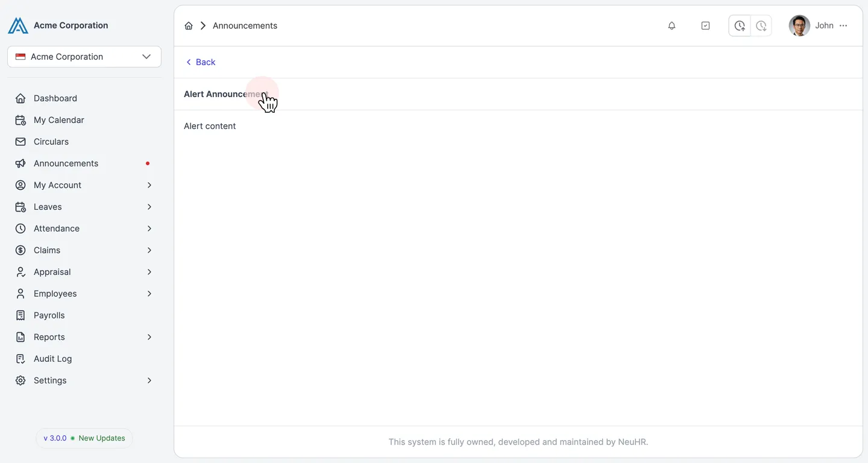This screenshot has width=868, height=463.
Task: Click the Payrolls receipt icon
Action: (20, 315)
